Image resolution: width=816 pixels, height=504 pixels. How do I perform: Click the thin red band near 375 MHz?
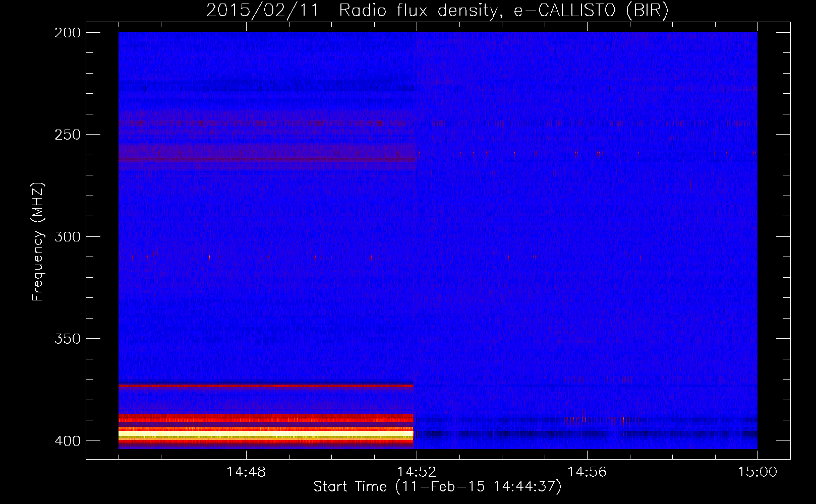pos(266,386)
